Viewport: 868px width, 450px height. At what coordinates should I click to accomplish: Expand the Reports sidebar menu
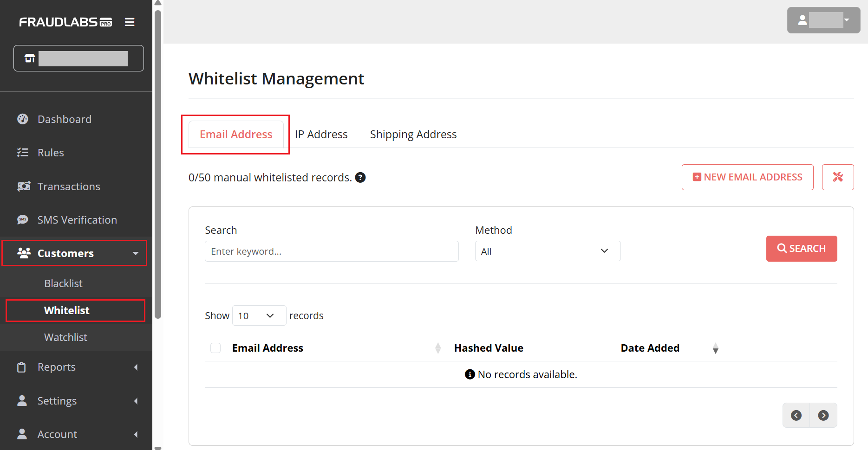click(77, 367)
